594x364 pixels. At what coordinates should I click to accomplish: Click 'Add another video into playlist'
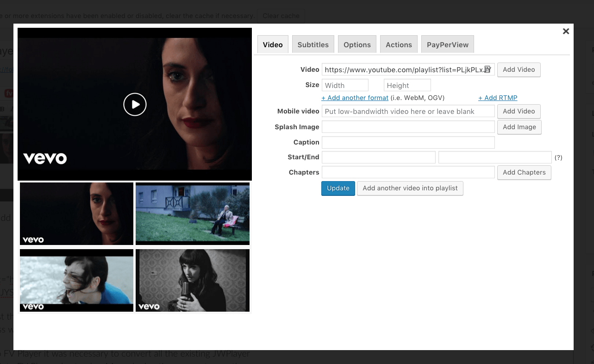(410, 188)
